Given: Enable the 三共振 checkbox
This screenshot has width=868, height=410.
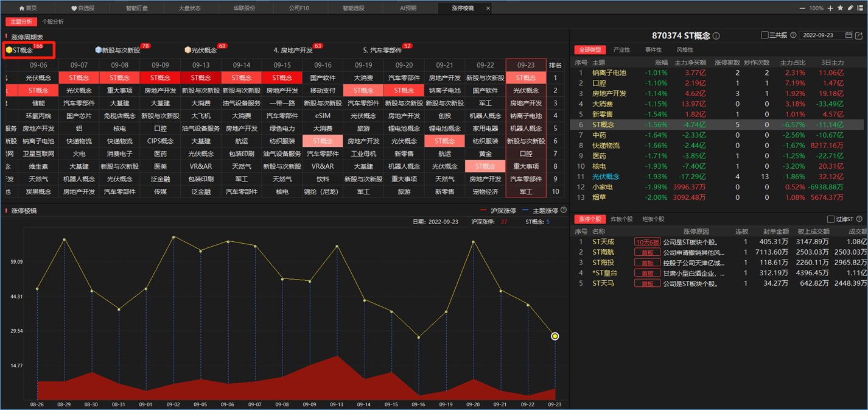Looking at the screenshot, I should pos(765,35).
